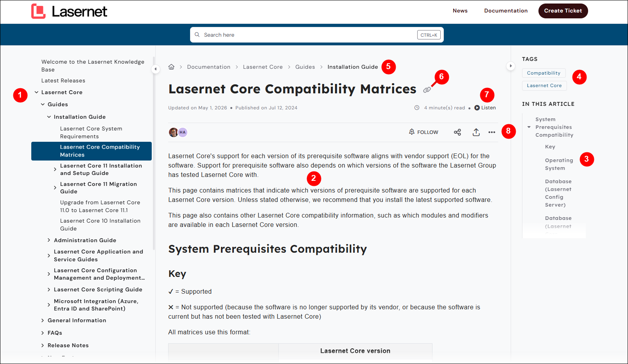The width and height of the screenshot is (628, 364).
Task: Click the Listen text label
Action: (488, 108)
